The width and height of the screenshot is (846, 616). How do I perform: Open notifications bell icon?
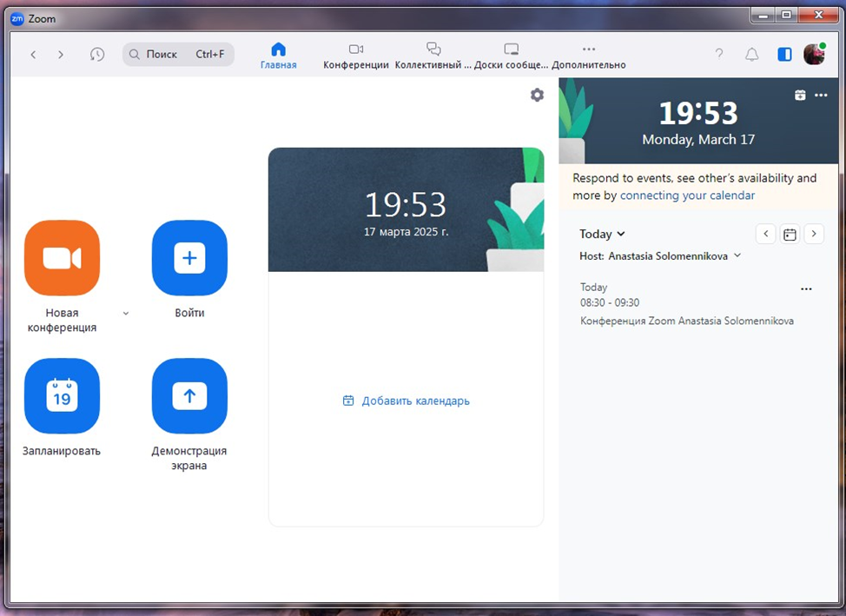[x=751, y=54]
